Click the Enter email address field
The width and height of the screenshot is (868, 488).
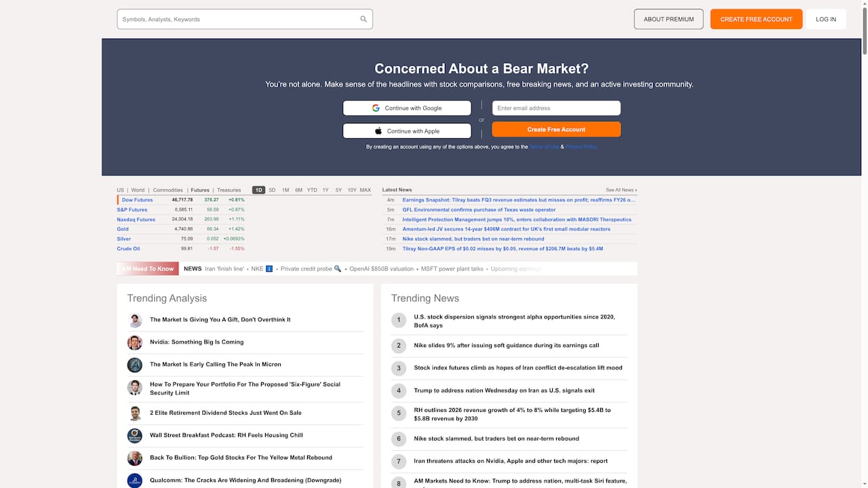point(556,108)
